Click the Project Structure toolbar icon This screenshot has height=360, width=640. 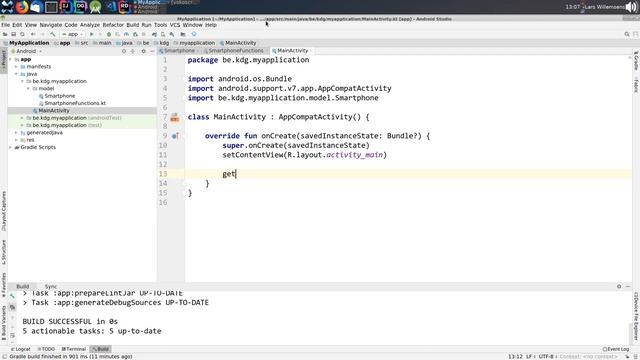(183, 34)
